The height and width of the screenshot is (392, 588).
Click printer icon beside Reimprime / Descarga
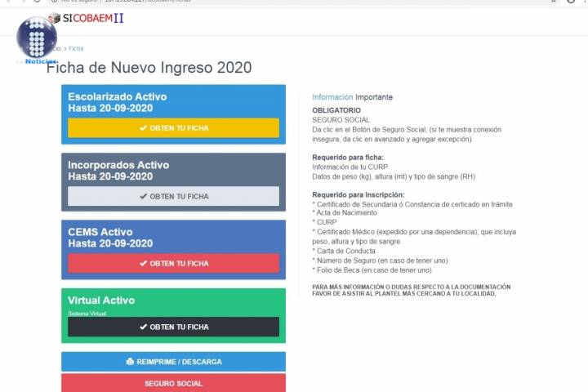(130, 362)
